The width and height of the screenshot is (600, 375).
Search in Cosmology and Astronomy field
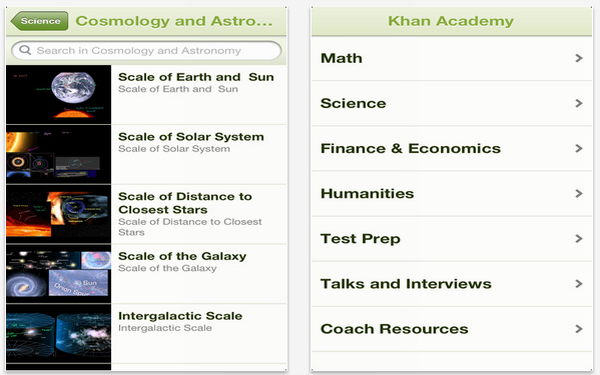pyautogui.click(x=147, y=51)
